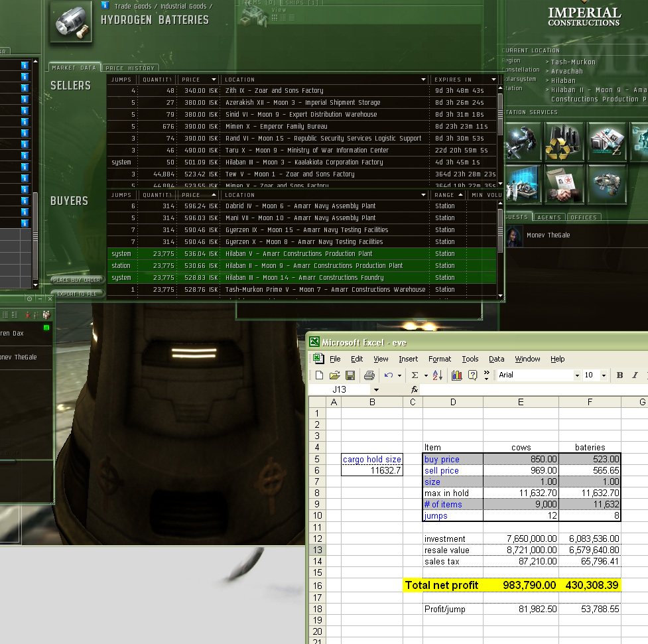Select the detailed list view chat icon
Image resolution: width=648 pixels, height=644 pixels.
tap(15, 315)
